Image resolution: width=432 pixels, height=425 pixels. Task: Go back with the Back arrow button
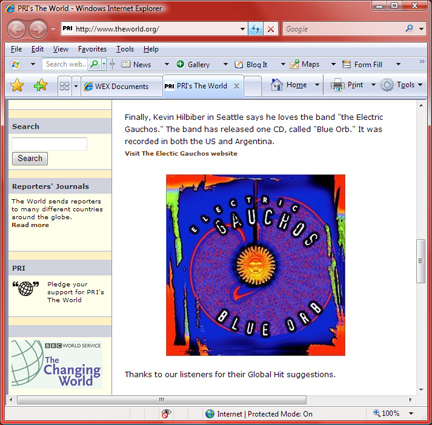tap(17, 29)
